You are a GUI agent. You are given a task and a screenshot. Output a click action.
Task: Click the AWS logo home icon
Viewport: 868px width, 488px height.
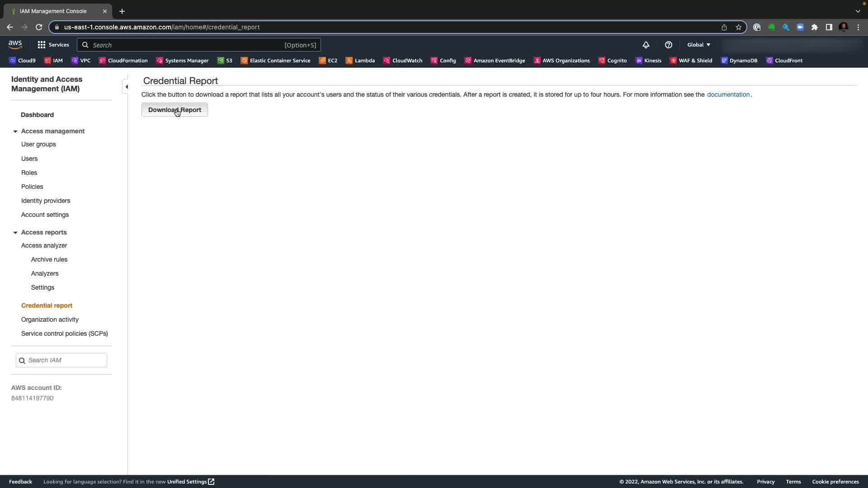tap(15, 44)
